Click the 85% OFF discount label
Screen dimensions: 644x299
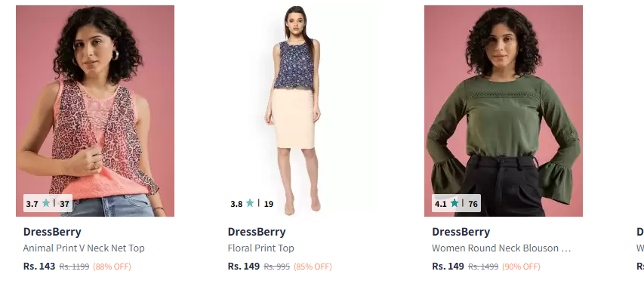pyautogui.click(x=313, y=267)
